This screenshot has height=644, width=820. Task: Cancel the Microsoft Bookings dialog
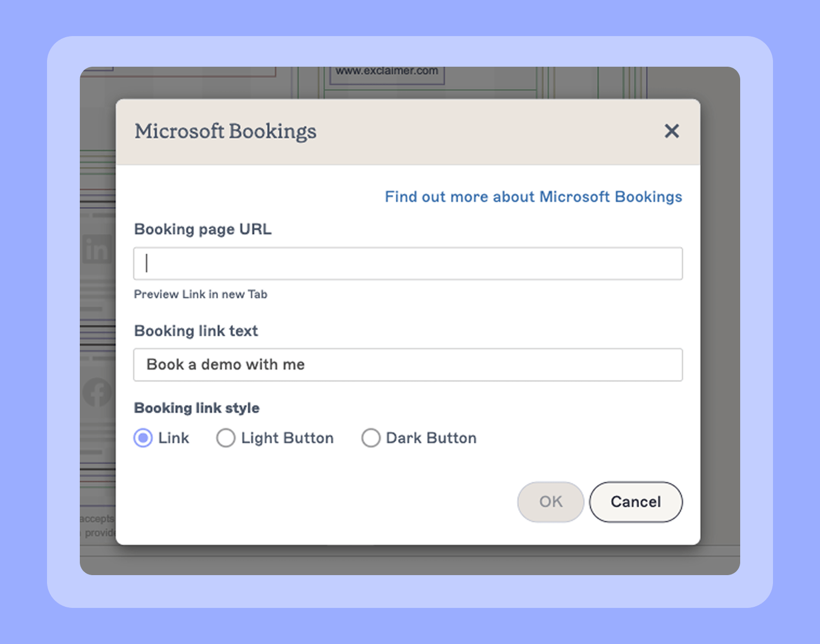pyautogui.click(x=635, y=502)
